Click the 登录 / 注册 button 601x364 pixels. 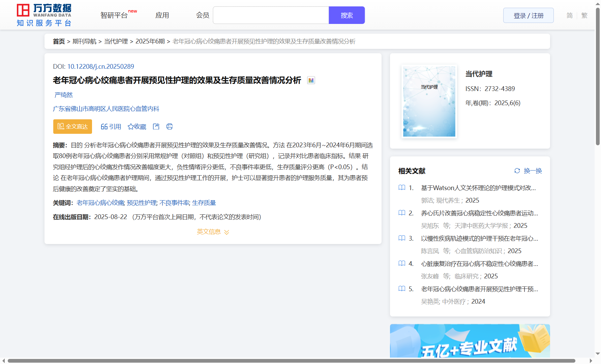click(x=528, y=16)
